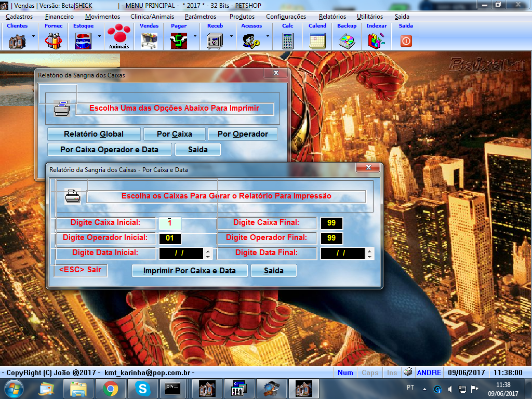Viewport: 532px width, 399px height.
Task: Click Relatório Global button
Action: (94, 134)
